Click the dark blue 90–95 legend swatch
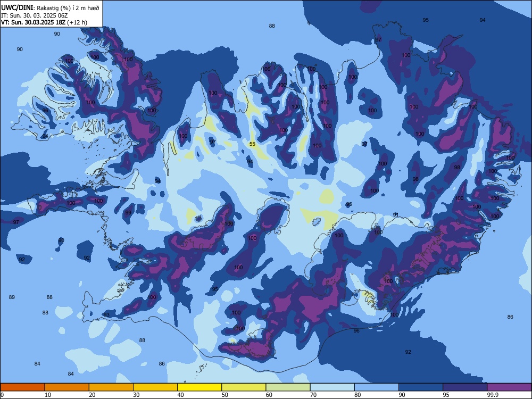This screenshot has width=532, height=399. point(421,387)
